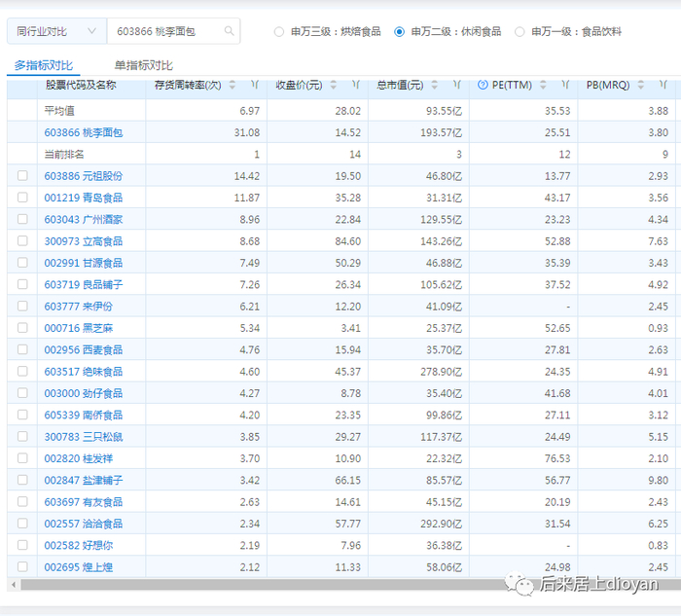The width and height of the screenshot is (681, 616).
Task: Open 002582 好想你 stock link
Action: click(79, 545)
